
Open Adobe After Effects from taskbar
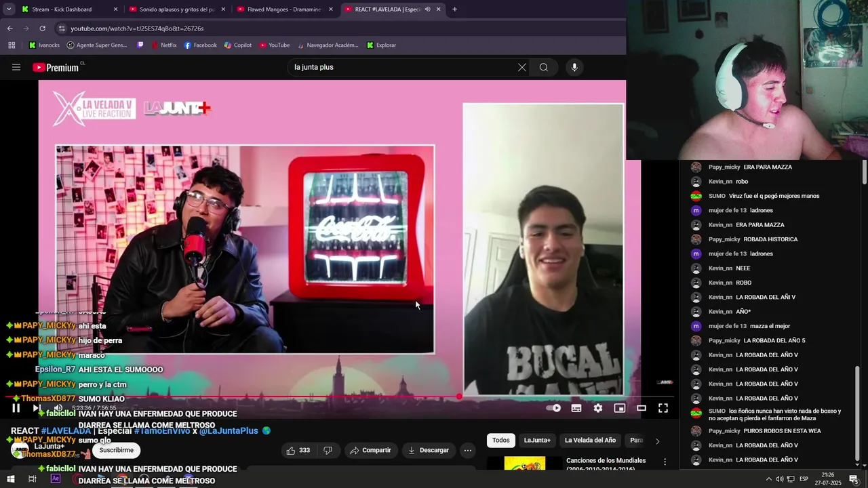click(x=56, y=479)
